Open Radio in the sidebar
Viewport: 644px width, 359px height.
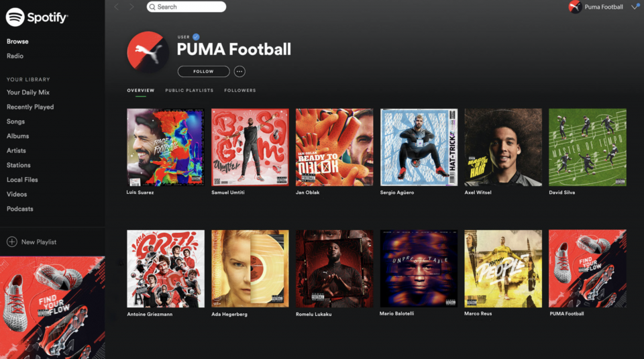(x=15, y=56)
